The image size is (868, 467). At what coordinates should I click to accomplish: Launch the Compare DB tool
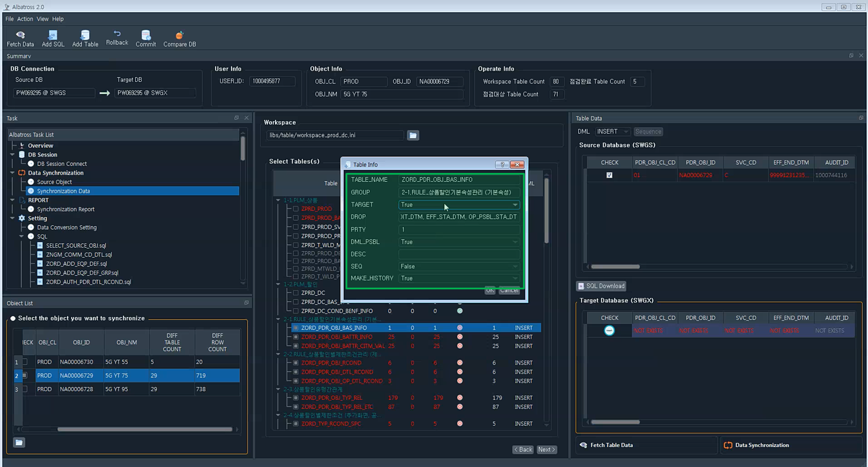(x=180, y=35)
